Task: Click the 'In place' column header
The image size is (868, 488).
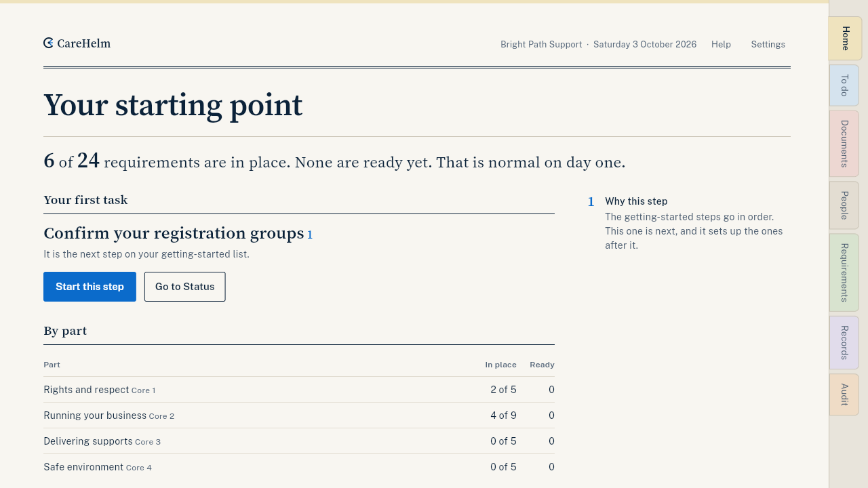Action: tap(500, 365)
